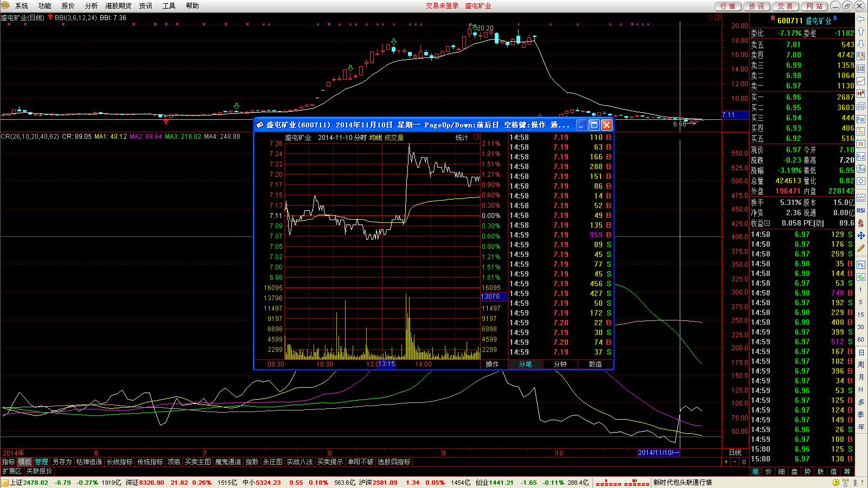This screenshot has height=488, width=868.
Task: Open the intraday trend line chart icon
Action: click(861, 81)
